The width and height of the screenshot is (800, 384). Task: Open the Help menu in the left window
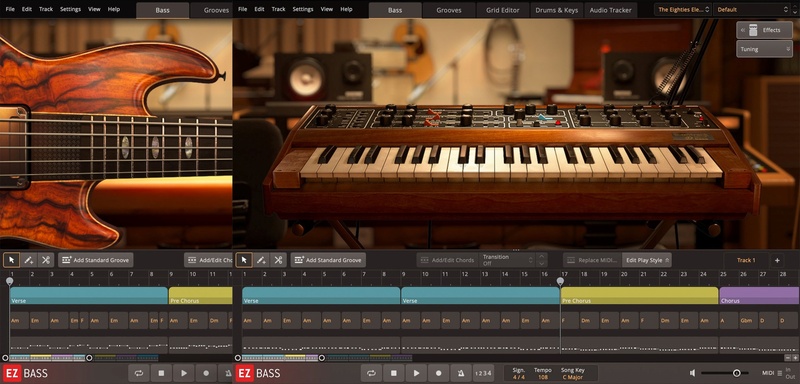(114, 9)
